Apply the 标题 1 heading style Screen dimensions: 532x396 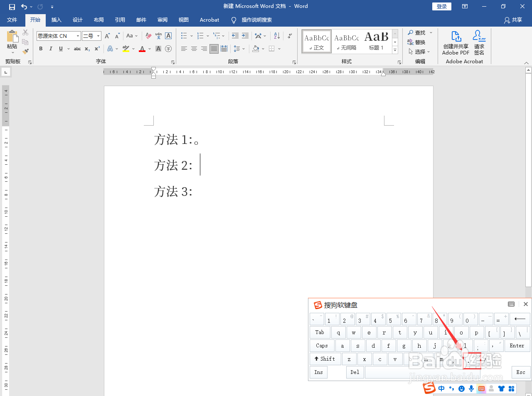click(376, 41)
